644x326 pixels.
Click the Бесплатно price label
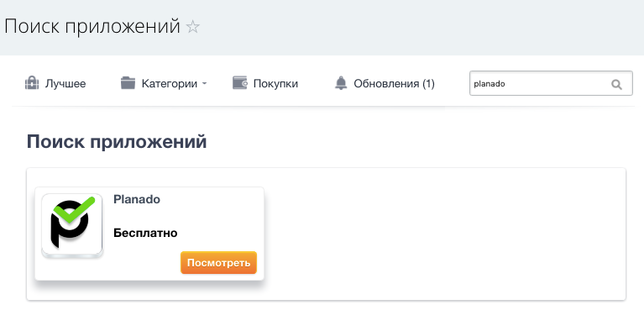145,233
